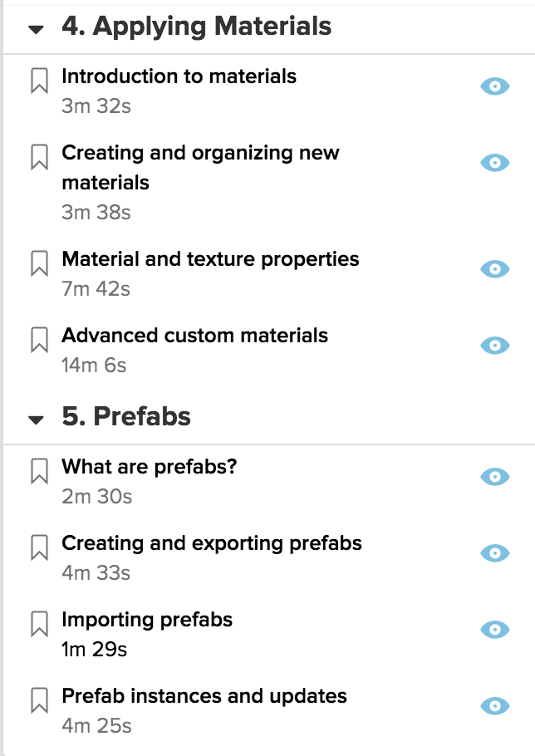The height and width of the screenshot is (756, 535).
Task: Bookmark Creating and organizing new materials
Action: [40, 157]
